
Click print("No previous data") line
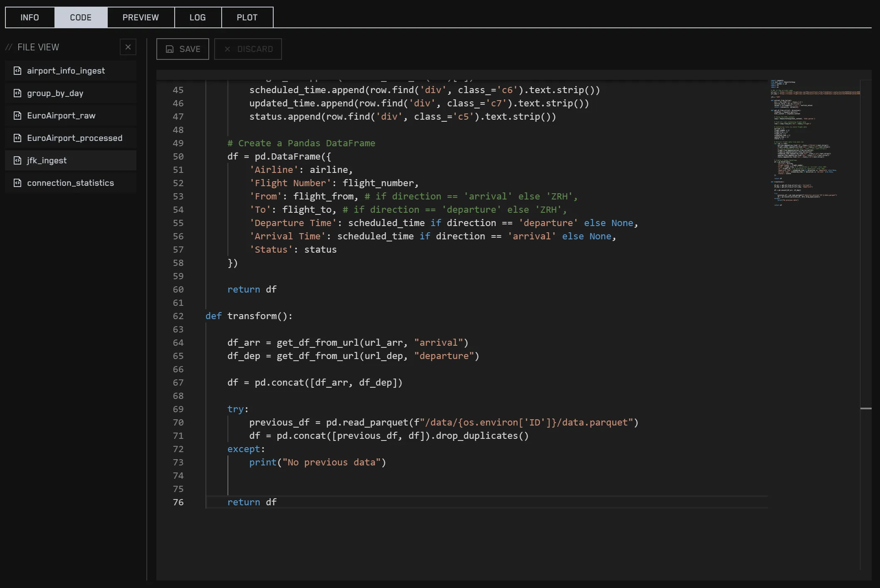tap(317, 462)
